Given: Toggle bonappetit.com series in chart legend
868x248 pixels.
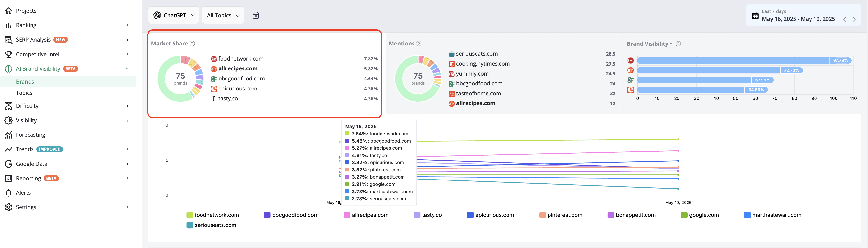Looking at the screenshot, I should pos(631,215).
